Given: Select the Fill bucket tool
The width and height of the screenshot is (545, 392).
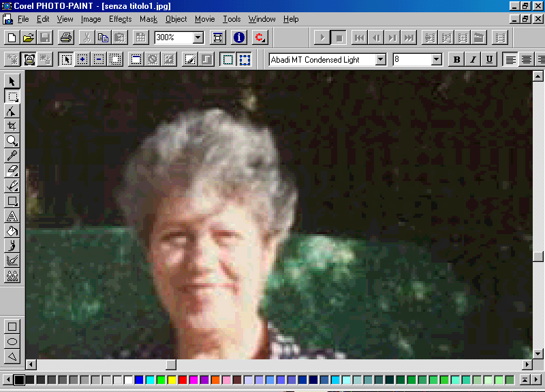Looking at the screenshot, I should 12,231.
